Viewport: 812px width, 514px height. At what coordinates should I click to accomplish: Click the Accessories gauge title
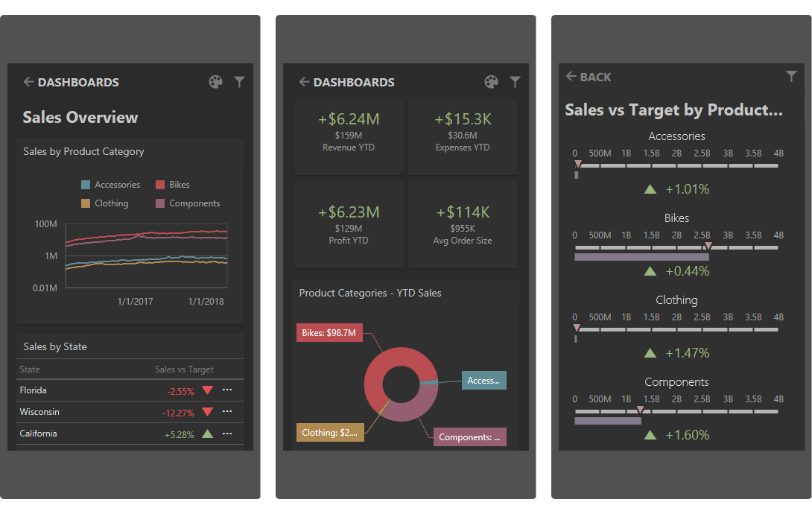pyautogui.click(x=677, y=136)
